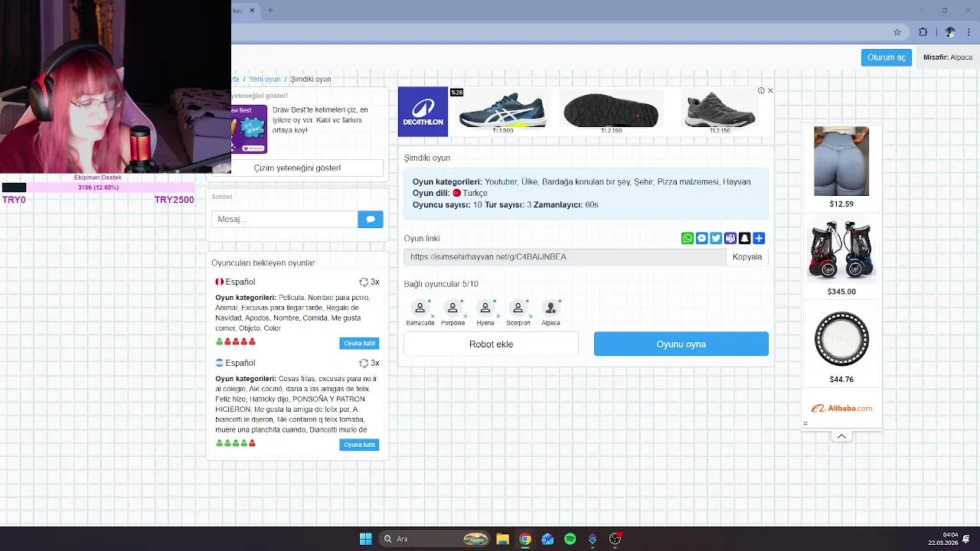
Task: Start game with Oyunu oyna button
Action: pos(681,344)
